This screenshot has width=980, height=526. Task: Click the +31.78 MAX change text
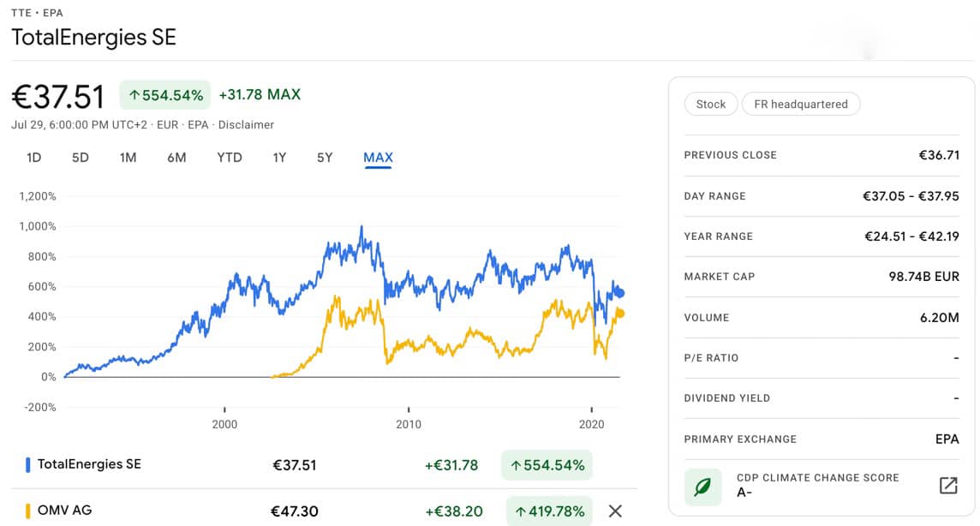point(260,94)
